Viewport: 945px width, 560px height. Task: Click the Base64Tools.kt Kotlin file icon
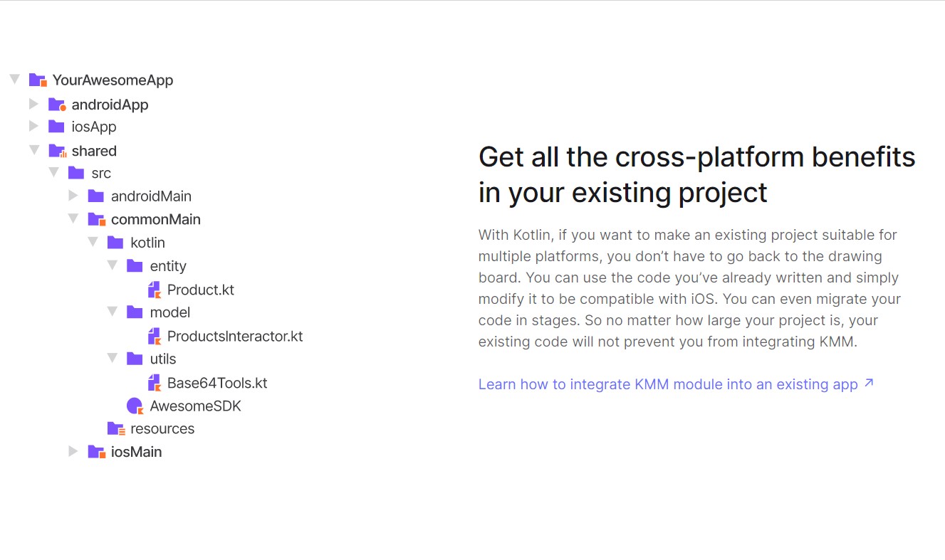click(x=154, y=382)
